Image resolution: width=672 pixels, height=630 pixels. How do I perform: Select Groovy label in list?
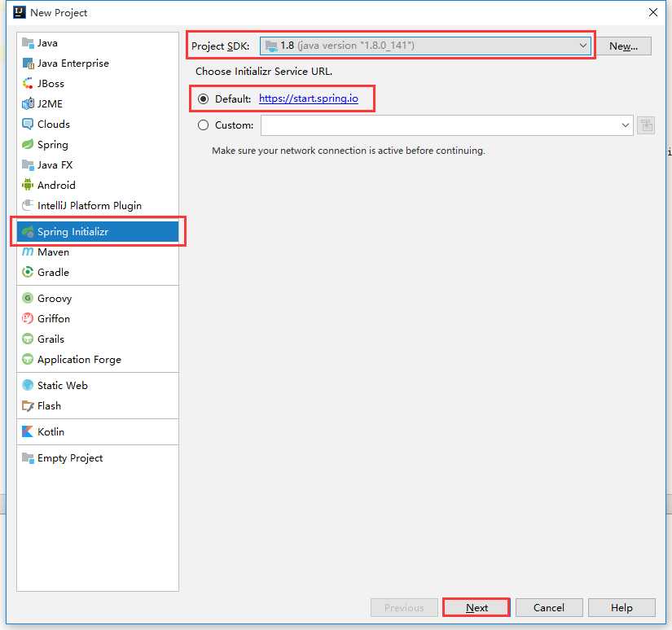55,299
